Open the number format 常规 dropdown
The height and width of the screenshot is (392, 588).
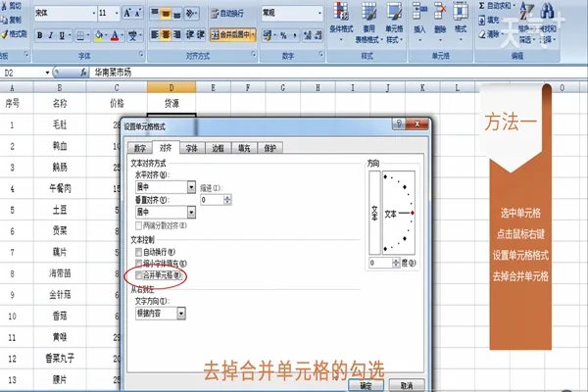click(x=319, y=14)
